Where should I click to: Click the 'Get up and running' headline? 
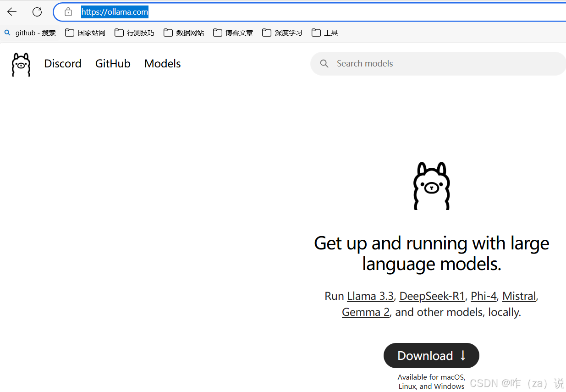coord(432,253)
